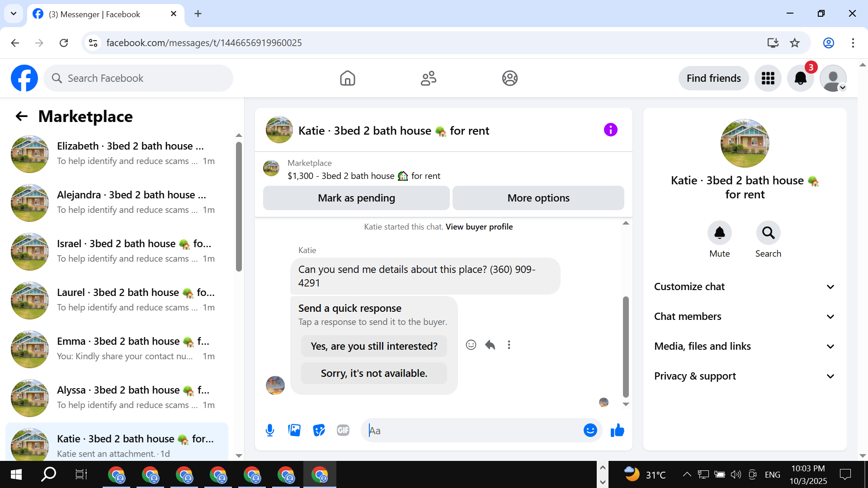868x488 pixels.
Task: Open the Windows Start menu
Action: 16,474
